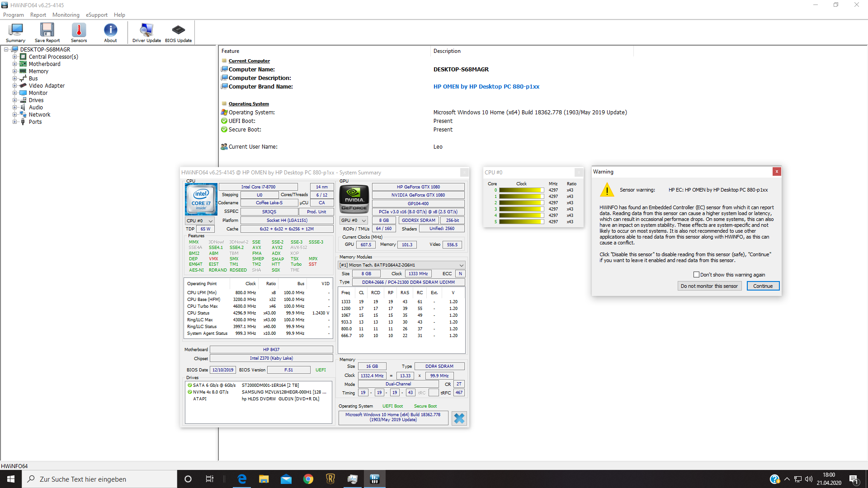Open the Monitoring menu
Screen dimensions: 868x488
pyautogui.click(x=66, y=15)
